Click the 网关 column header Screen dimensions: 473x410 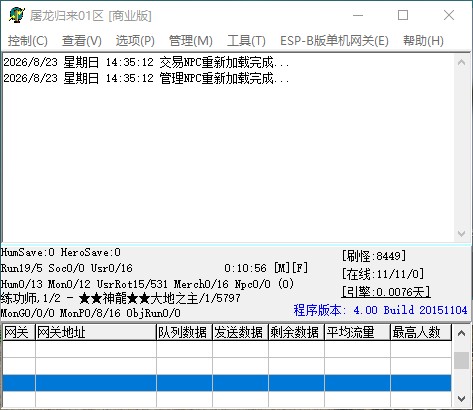tap(19, 332)
